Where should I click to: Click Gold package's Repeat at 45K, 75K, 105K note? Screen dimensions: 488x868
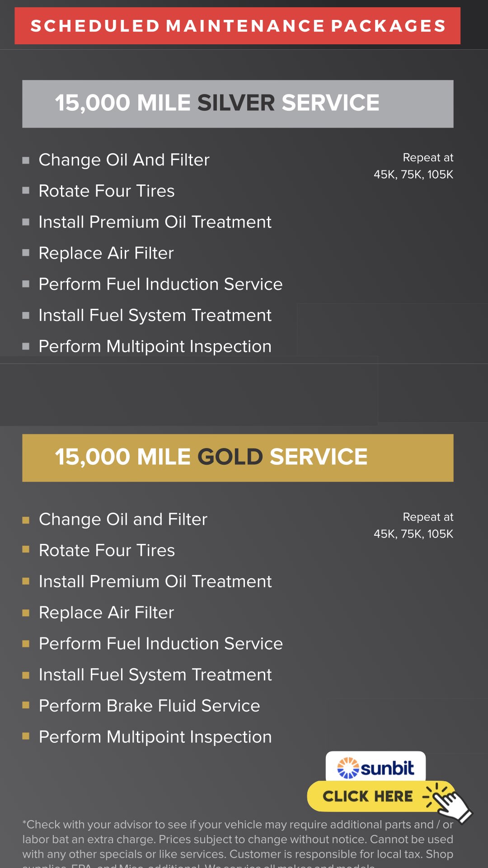413,525
